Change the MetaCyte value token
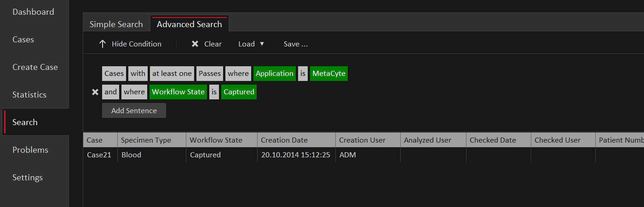Screen dimensions: 644x207 (328, 74)
